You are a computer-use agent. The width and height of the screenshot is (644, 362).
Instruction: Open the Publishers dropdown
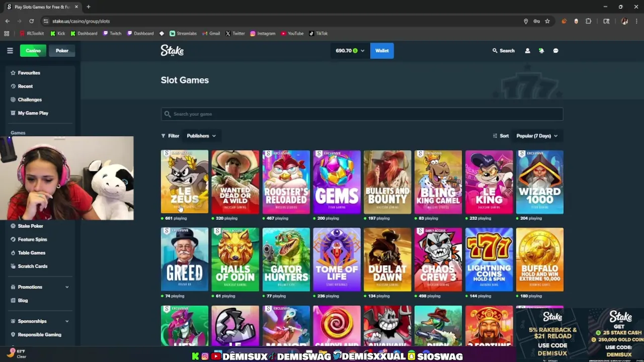tap(201, 136)
